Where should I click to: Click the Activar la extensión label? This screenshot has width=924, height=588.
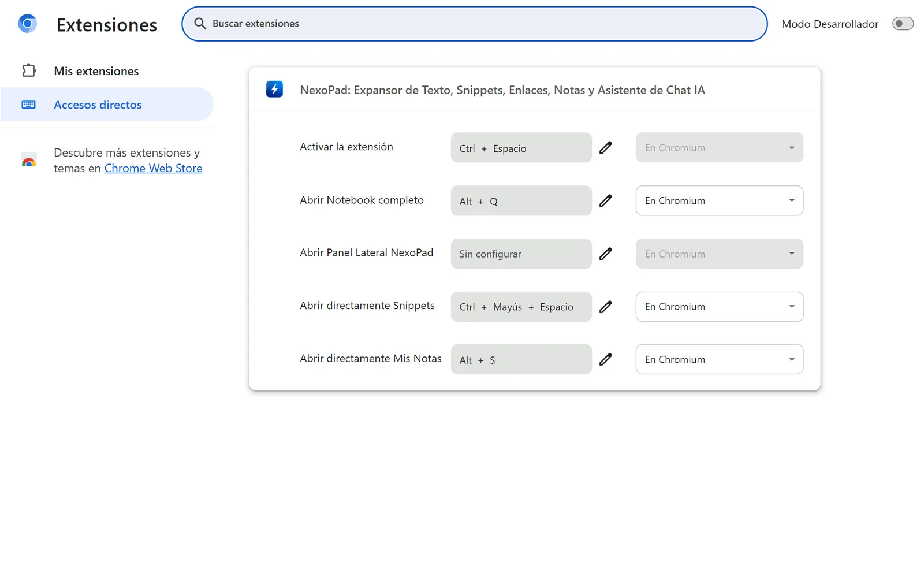coord(346,147)
